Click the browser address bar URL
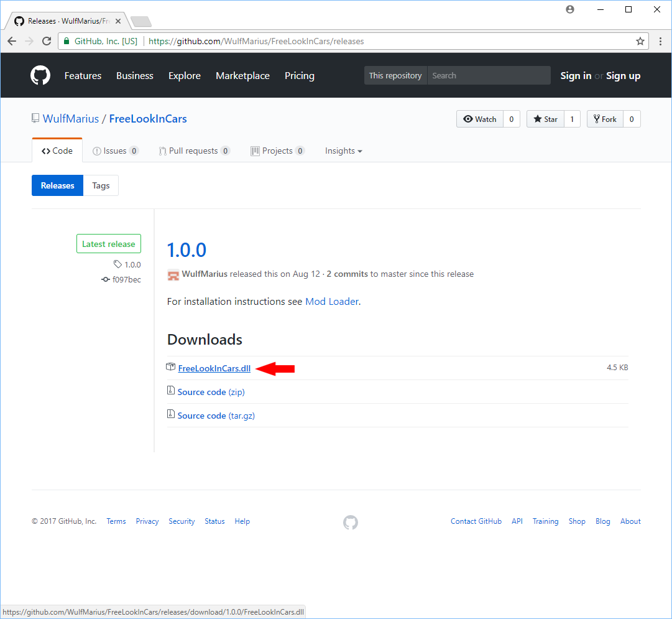 pyautogui.click(x=256, y=41)
